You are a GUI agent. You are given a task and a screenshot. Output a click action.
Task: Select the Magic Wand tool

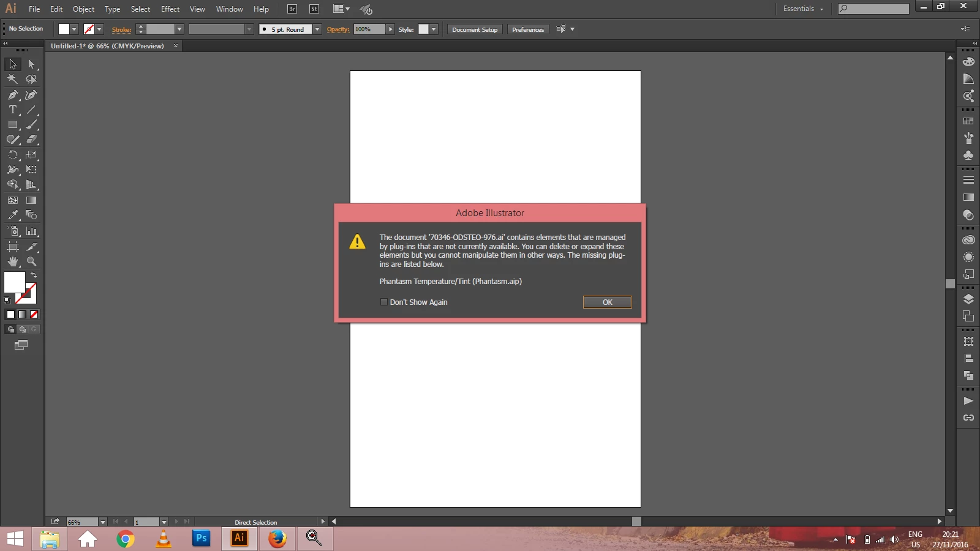13,79
